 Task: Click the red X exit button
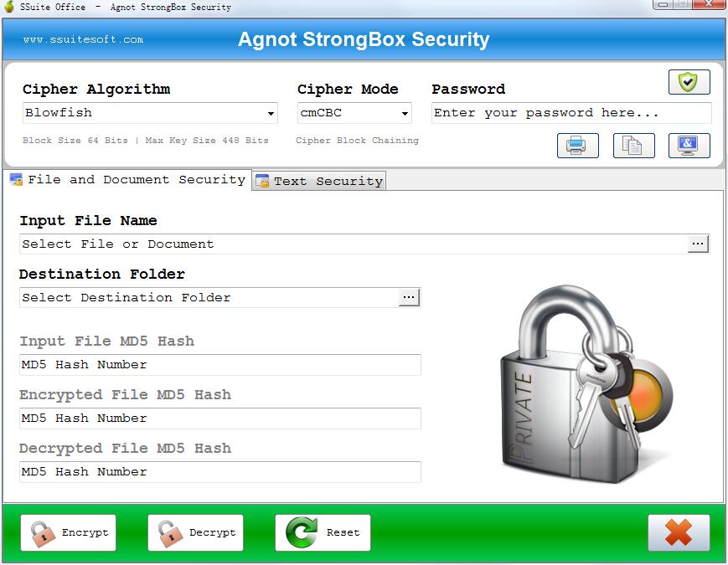(x=679, y=532)
